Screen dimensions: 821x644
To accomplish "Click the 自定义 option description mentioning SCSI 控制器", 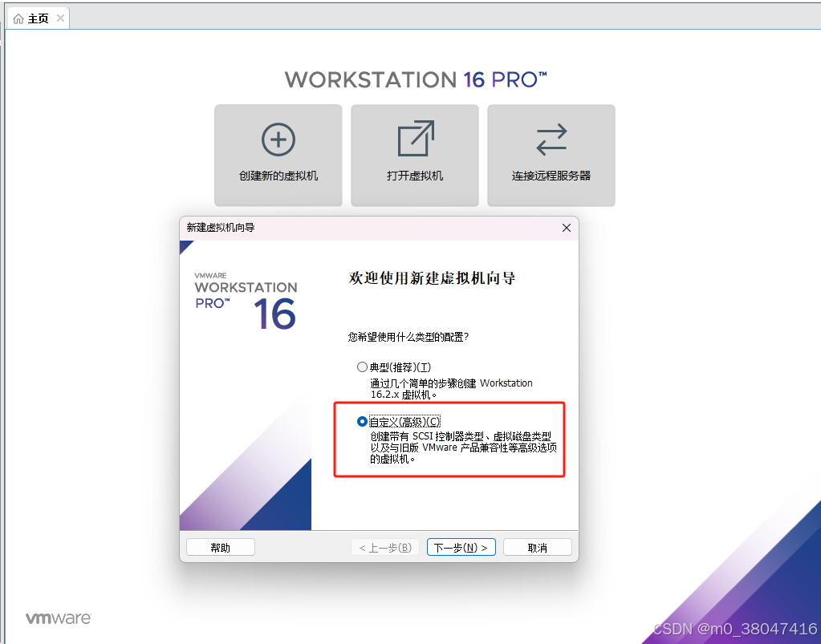I will 463,448.
